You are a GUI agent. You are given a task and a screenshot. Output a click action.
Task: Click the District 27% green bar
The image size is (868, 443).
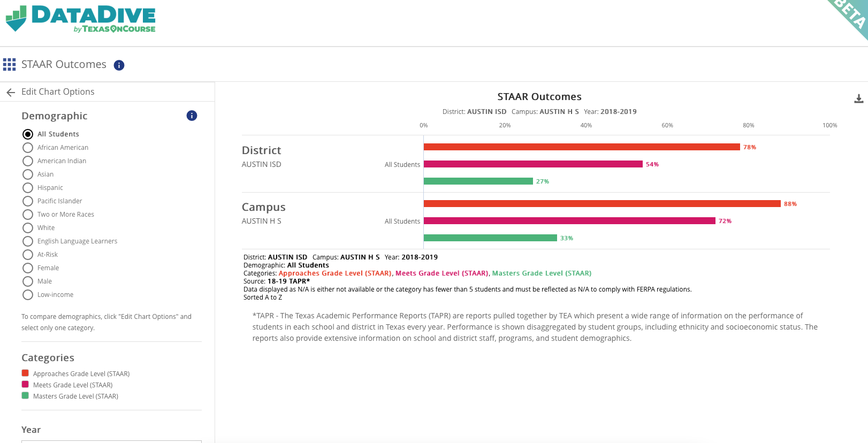pyautogui.click(x=478, y=181)
